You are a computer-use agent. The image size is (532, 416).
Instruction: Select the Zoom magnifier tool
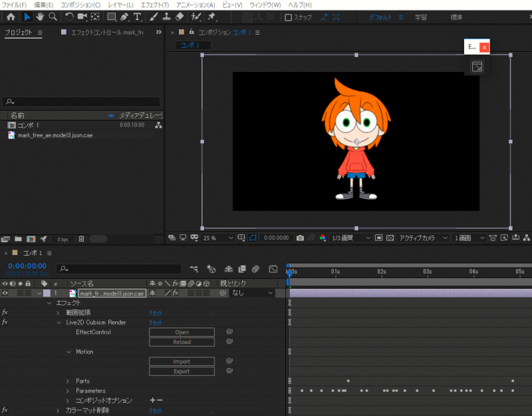[x=53, y=17]
